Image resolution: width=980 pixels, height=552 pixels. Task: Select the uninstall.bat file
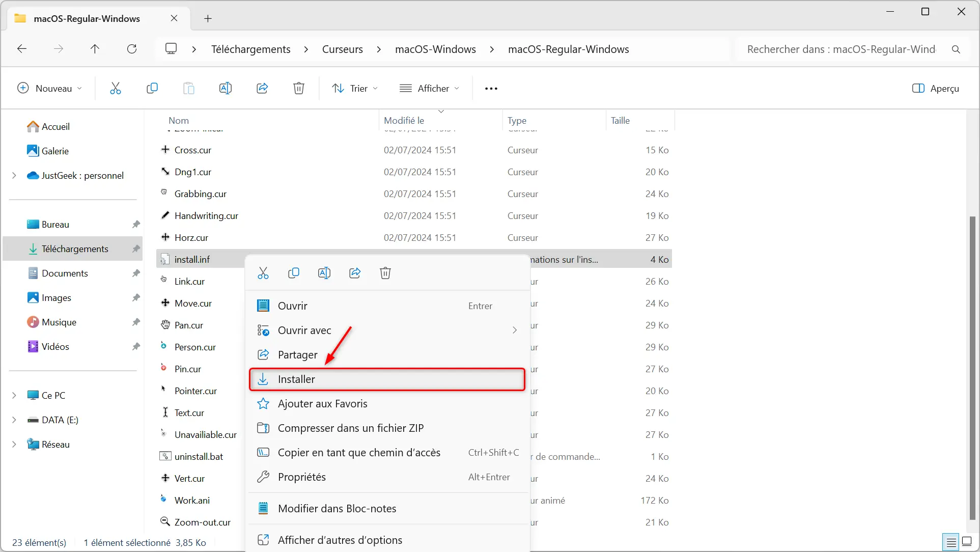199,457
